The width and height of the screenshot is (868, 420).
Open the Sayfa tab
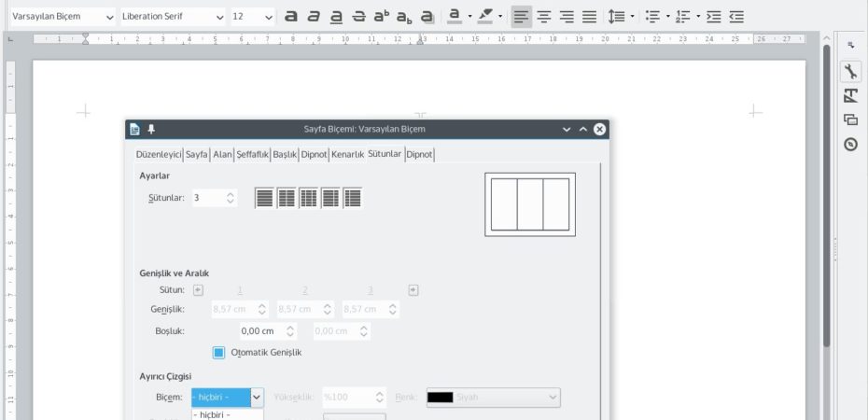pyautogui.click(x=196, y=154)
